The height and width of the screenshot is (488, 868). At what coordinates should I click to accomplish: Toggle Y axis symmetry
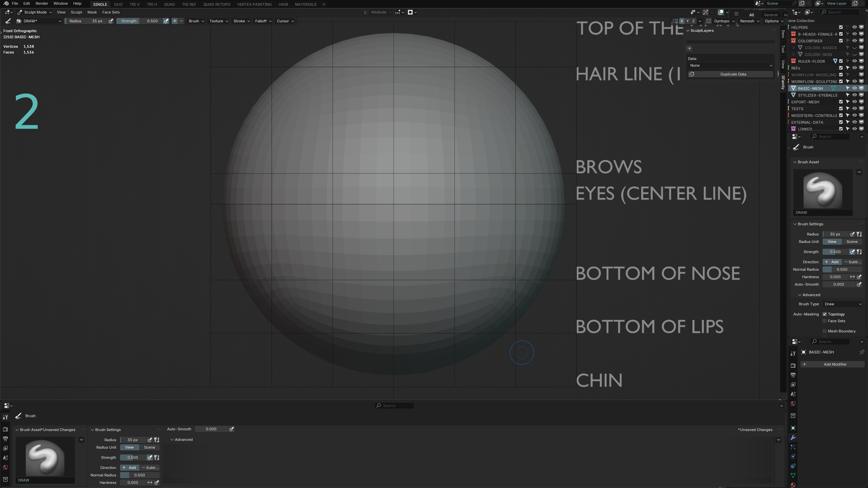[x=688, y=21]
